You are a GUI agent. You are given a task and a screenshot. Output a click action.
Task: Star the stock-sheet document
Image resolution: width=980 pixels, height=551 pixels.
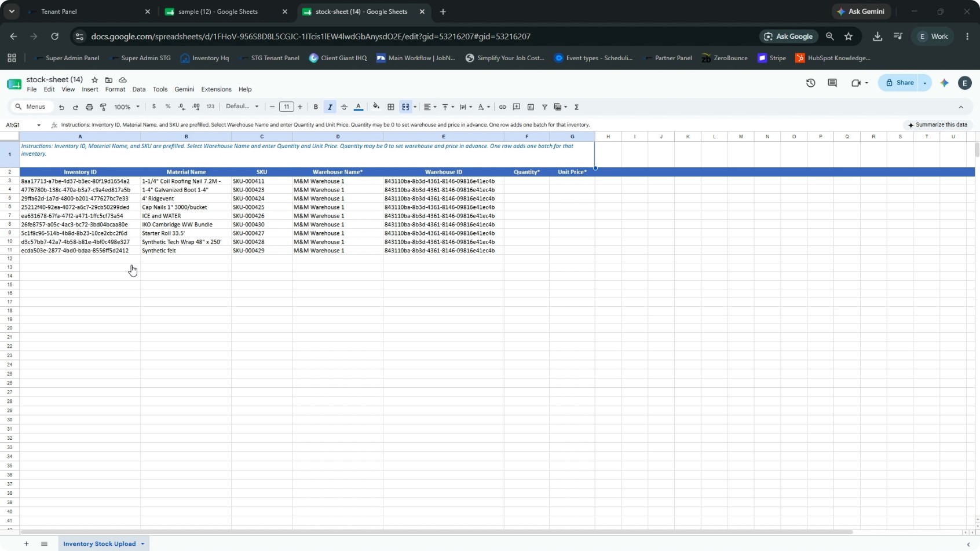tap(94, 80)
